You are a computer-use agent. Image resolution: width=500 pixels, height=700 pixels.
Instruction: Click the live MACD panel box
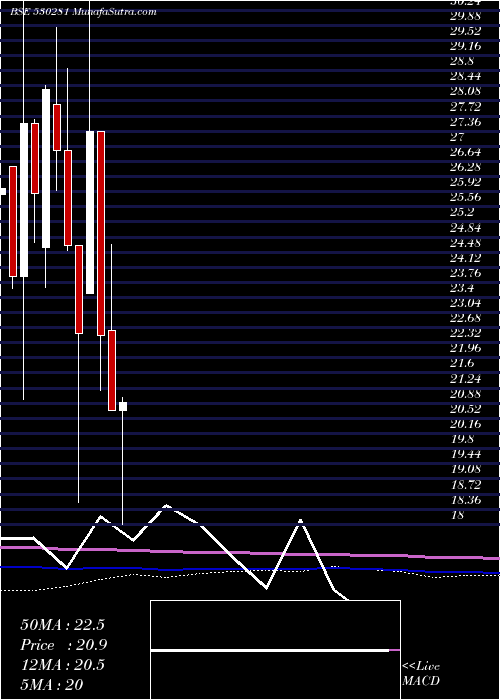(x=275, y=650)
